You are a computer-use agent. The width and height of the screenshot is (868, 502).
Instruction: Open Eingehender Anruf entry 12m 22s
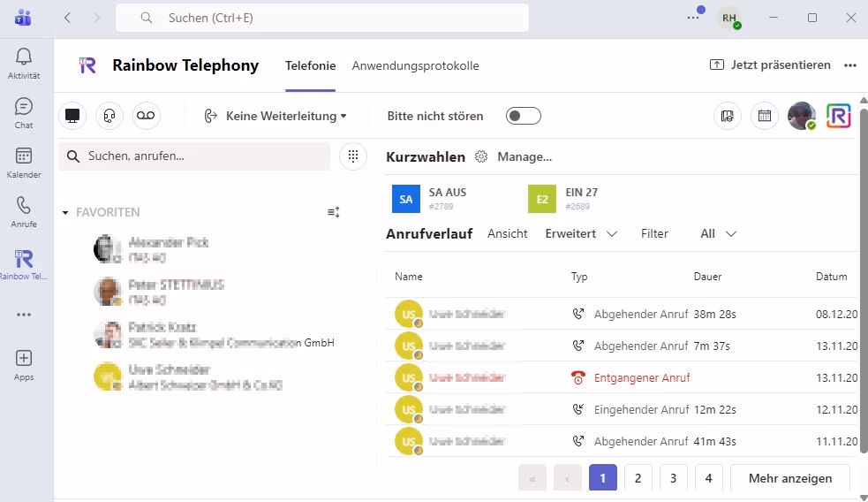(622, 409)
